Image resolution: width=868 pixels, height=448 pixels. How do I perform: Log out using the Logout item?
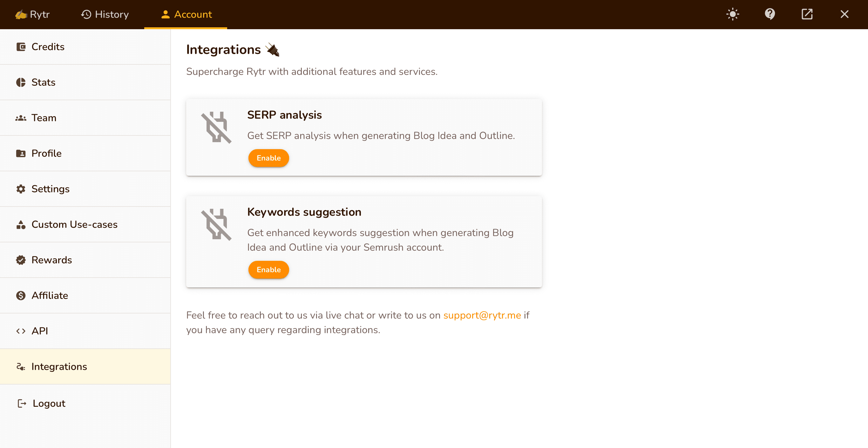coord(49,404)
